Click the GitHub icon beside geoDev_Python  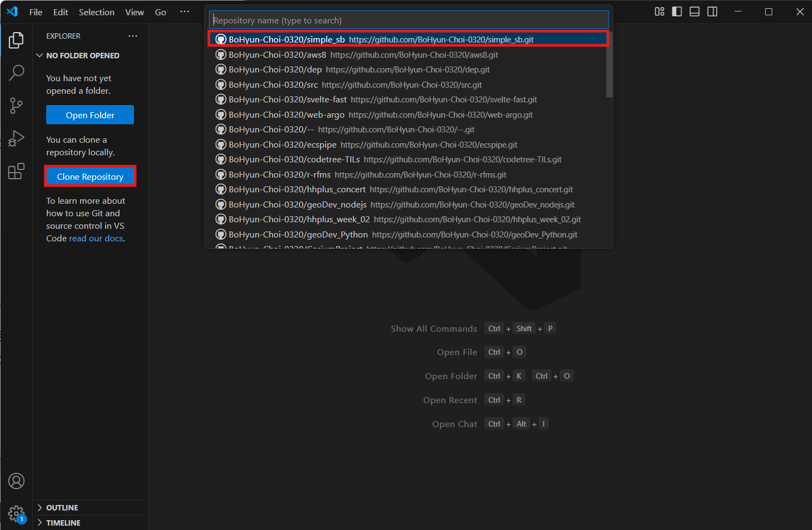[x=220, y=234]
